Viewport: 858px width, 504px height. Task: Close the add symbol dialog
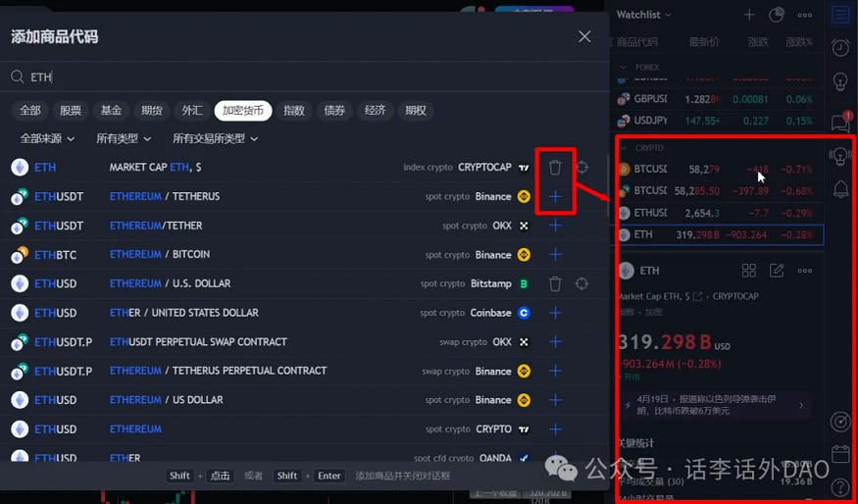584,36
